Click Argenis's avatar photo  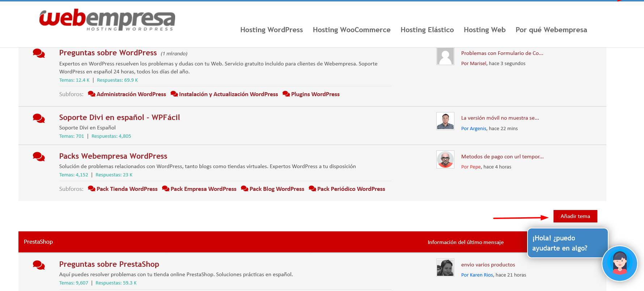click(445, 121)
